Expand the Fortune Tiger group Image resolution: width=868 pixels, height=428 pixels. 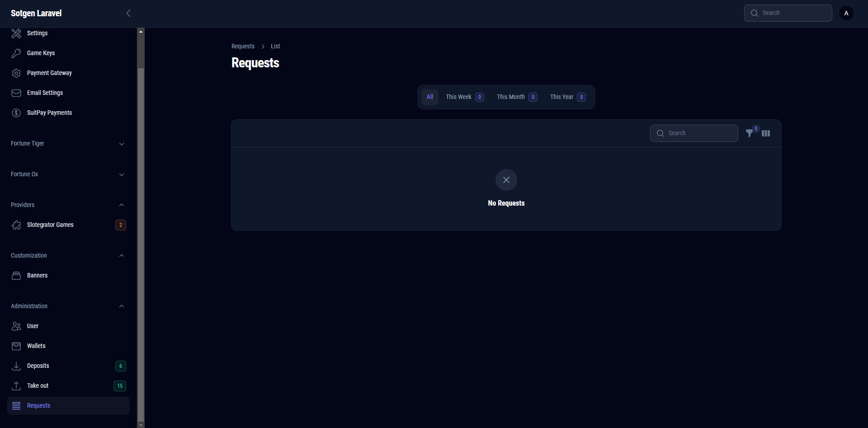pos(121,144)
